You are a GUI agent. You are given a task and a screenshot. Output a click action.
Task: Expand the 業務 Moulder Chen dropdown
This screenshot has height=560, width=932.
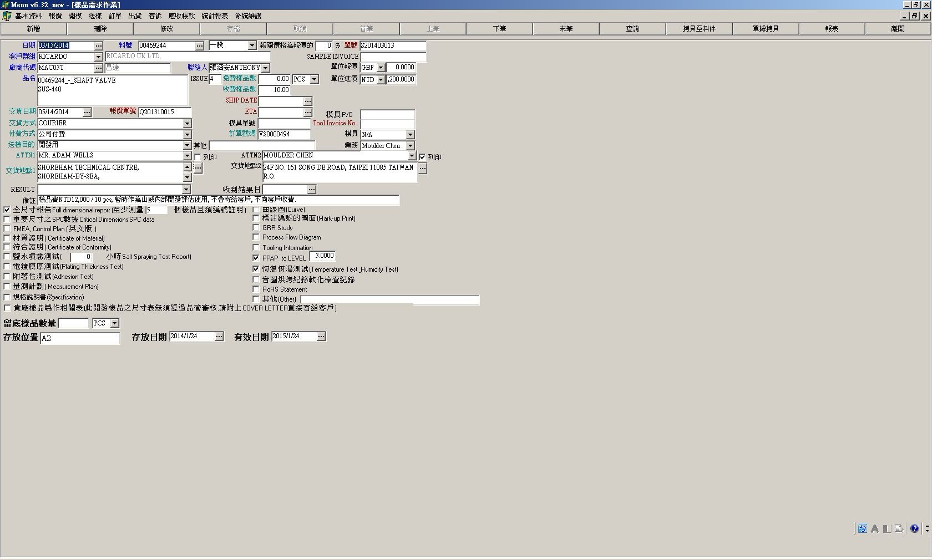pyautogui.click(x=410, y=146)
